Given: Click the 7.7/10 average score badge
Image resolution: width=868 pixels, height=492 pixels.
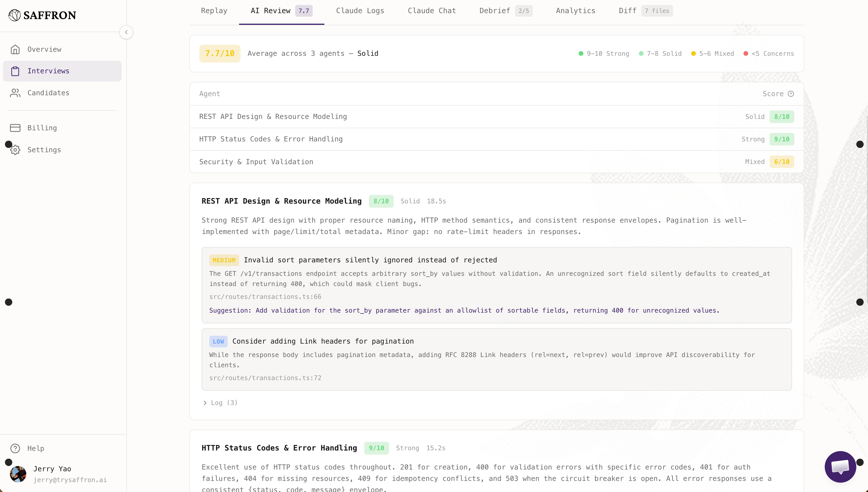Looking at the screenshot, I should coord(219,53).
